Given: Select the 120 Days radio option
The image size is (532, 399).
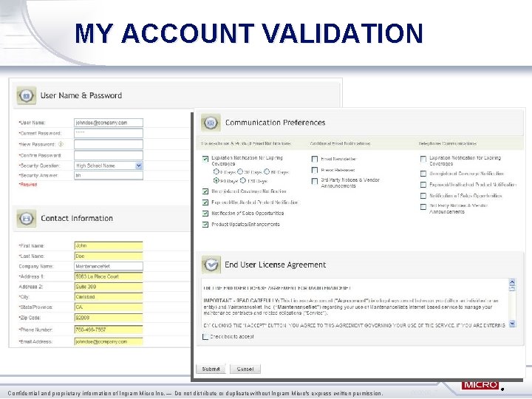Looking at the screenshot, I should 243,180.
